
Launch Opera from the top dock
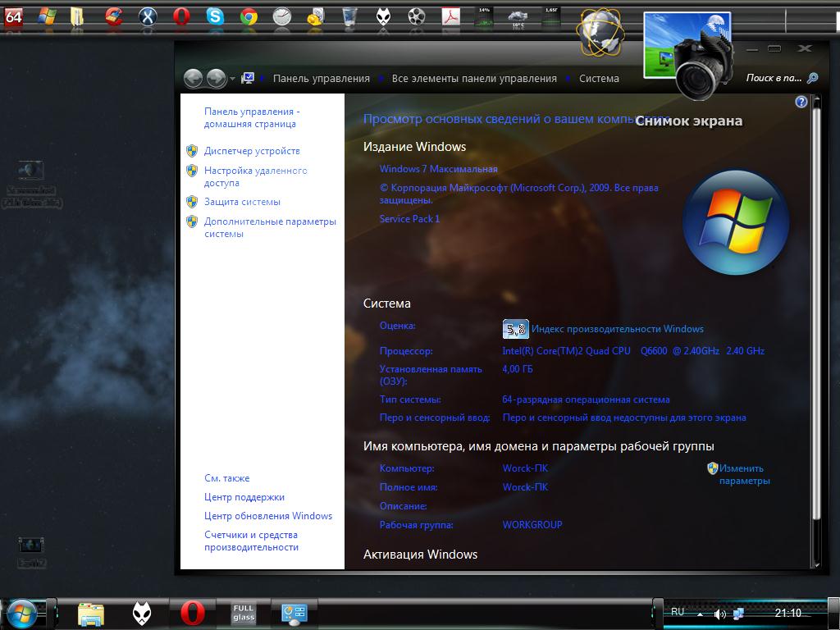(x=181, y=17)
